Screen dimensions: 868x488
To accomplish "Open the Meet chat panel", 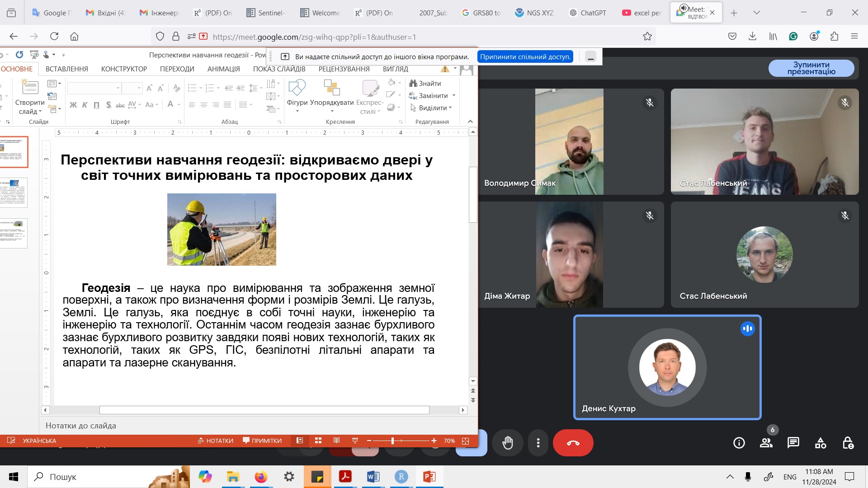I will 793,443.
